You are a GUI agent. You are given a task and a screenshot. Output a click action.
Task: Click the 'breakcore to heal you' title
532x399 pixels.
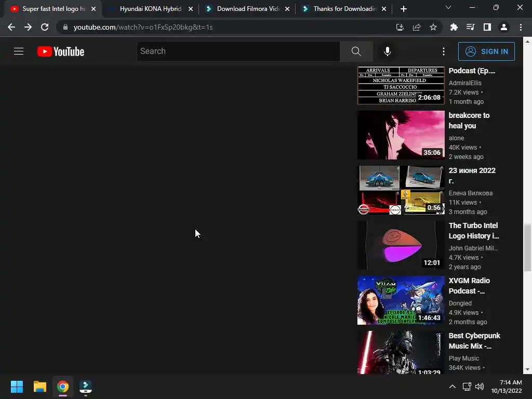click(469, 121)
